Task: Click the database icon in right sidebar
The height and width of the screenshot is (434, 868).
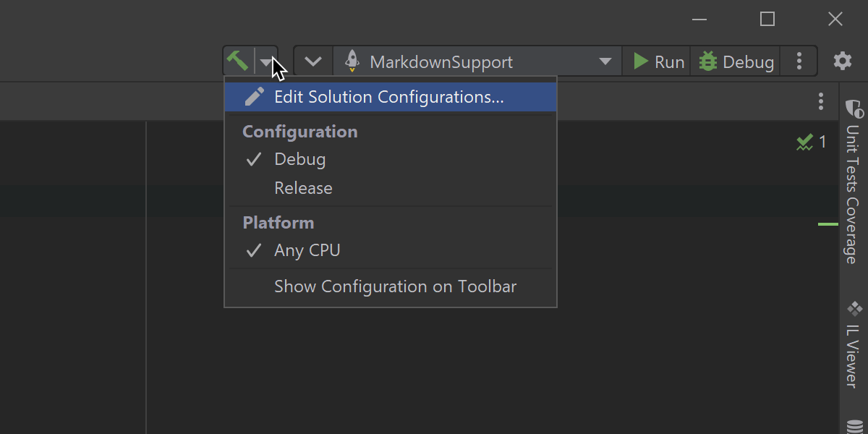Action: 854,427
